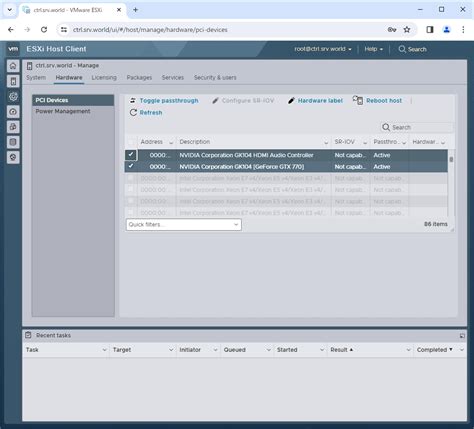Close the ctrl.srv.world browser tab
The width and height of the screenshot is (474, 429).
tap(119, 10)
